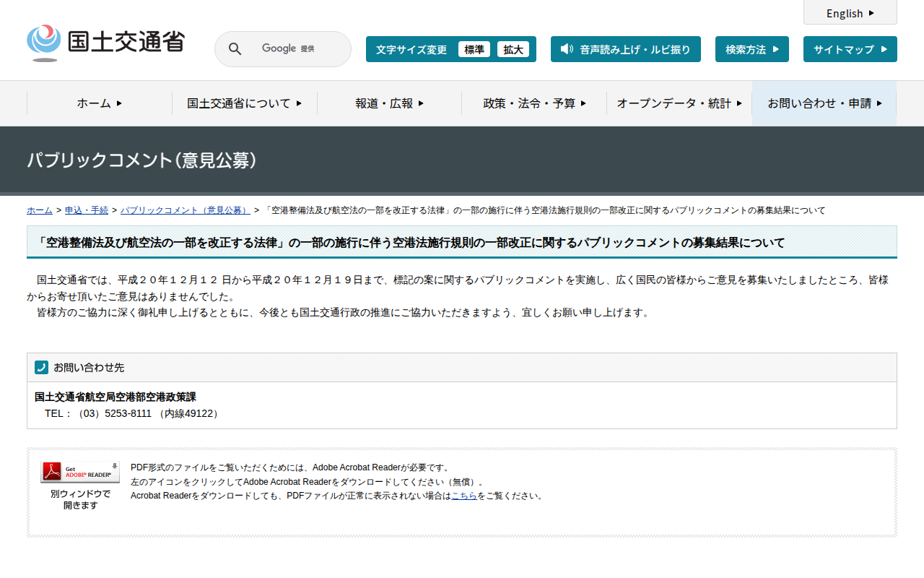The image size is (924, 578).
Task: Switch site language to English
Action: 850,13
